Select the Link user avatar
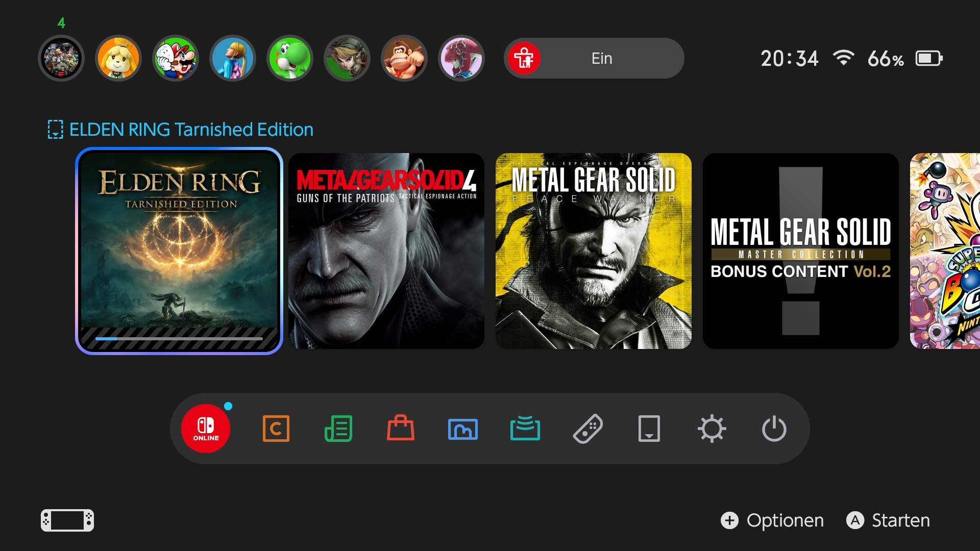 (347, 58)
